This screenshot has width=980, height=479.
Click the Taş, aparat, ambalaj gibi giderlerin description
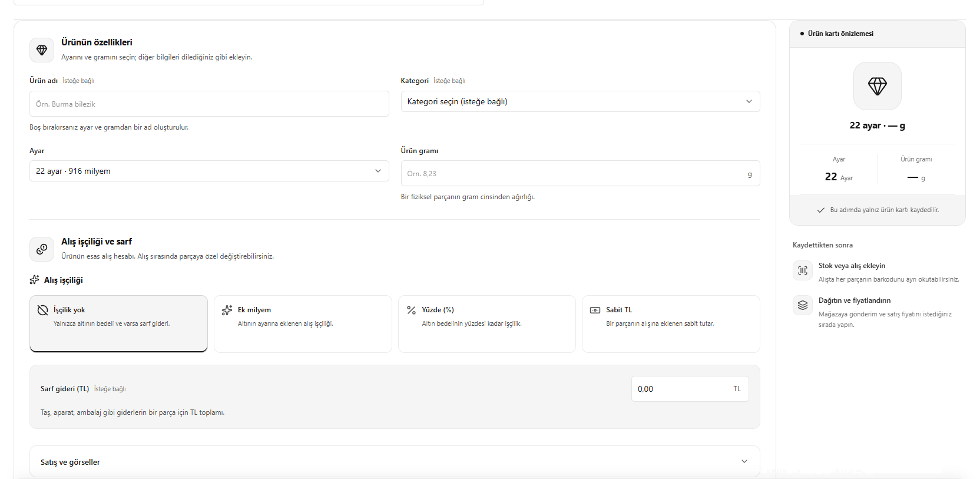pos(133,412)
